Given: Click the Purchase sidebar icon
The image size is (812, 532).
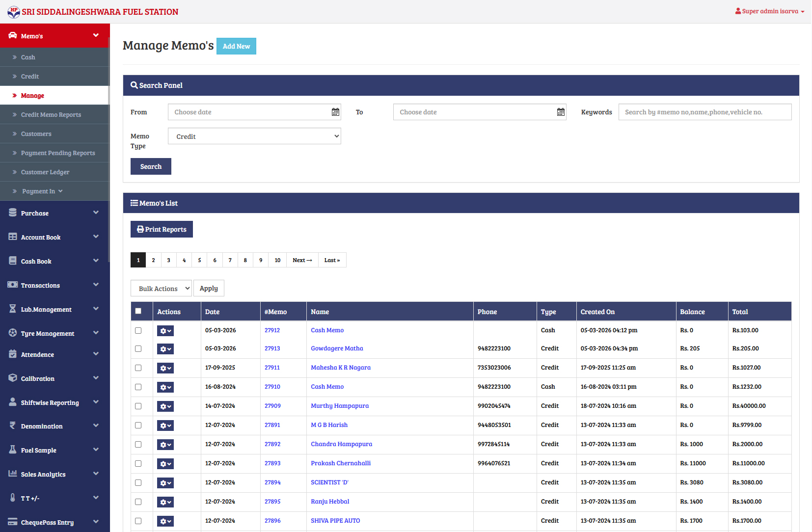Looking at the screenshot, I should pos(13,213).
